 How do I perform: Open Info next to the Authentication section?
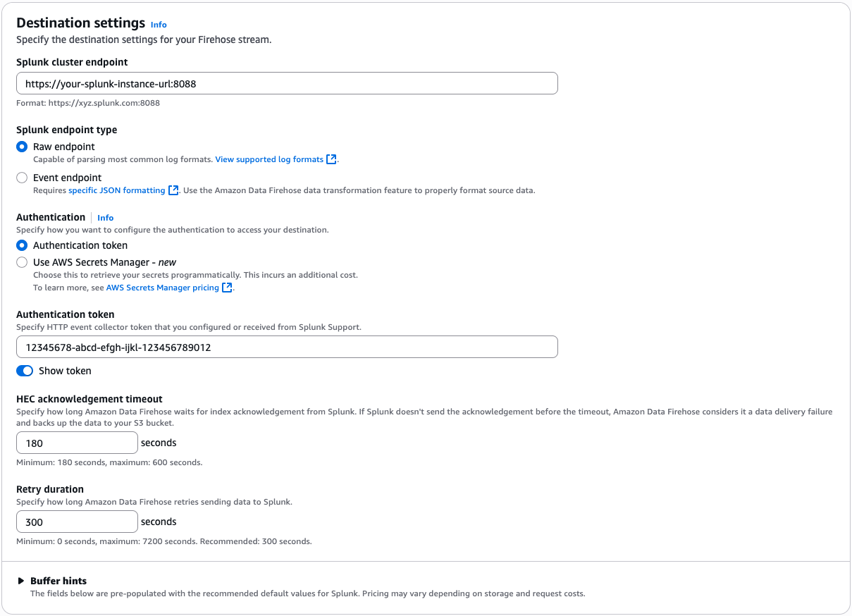coord(105,217)
